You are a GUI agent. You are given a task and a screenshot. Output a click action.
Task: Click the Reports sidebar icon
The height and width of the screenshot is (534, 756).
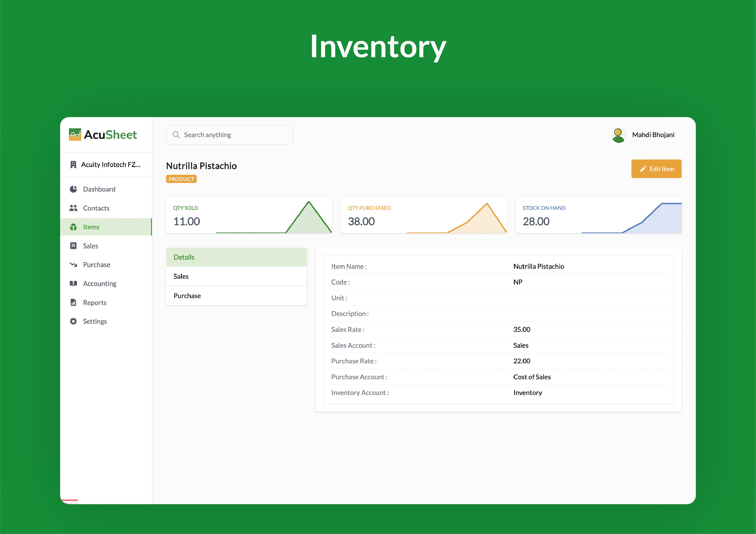tap(73, 302)
